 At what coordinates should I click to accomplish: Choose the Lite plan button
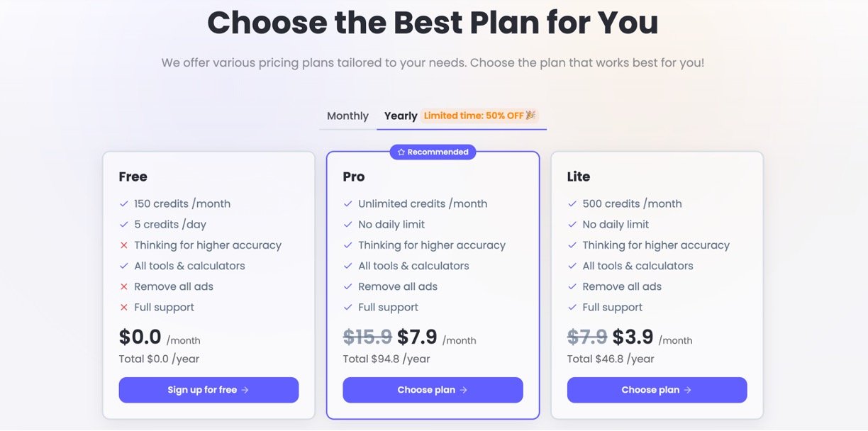[x=657, y=390]
